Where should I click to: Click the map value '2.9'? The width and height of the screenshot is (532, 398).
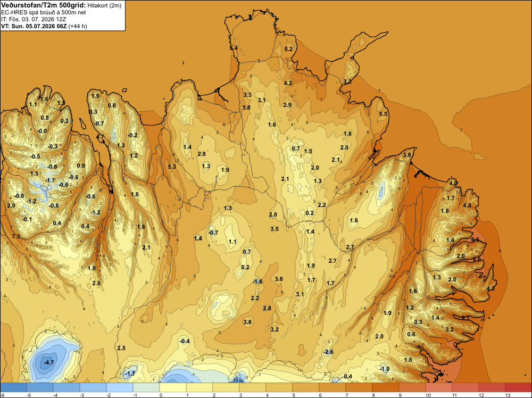click(x=287, y=105)
